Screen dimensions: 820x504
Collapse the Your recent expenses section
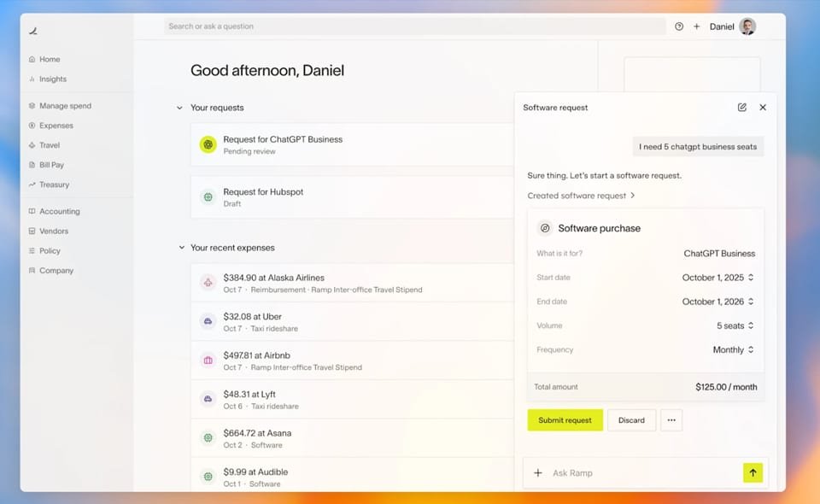pos(181,248)
